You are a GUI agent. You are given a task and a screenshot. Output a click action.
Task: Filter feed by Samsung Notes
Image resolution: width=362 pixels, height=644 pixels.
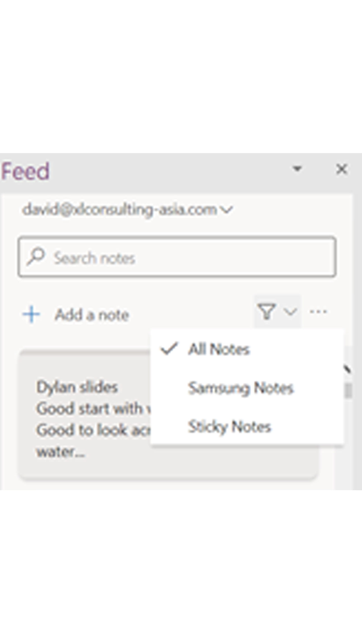[241, 388]
